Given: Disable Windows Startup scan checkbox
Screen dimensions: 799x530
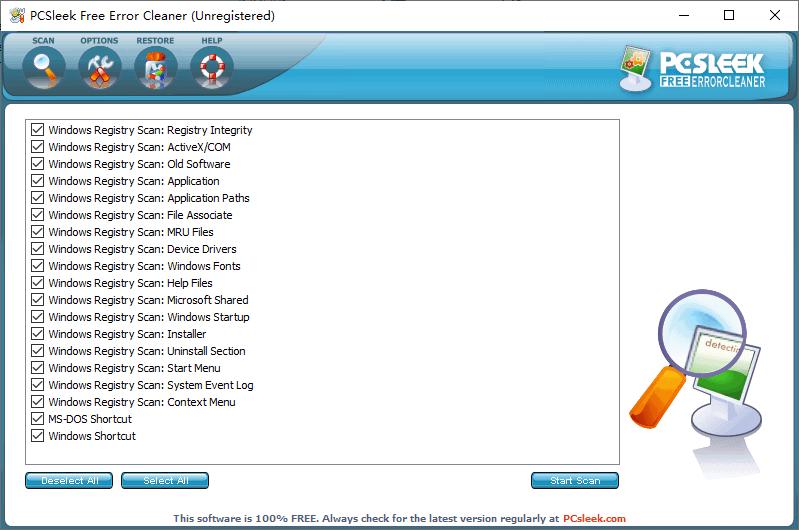Looking at the screenshot, I should click(x=37, y=316).
